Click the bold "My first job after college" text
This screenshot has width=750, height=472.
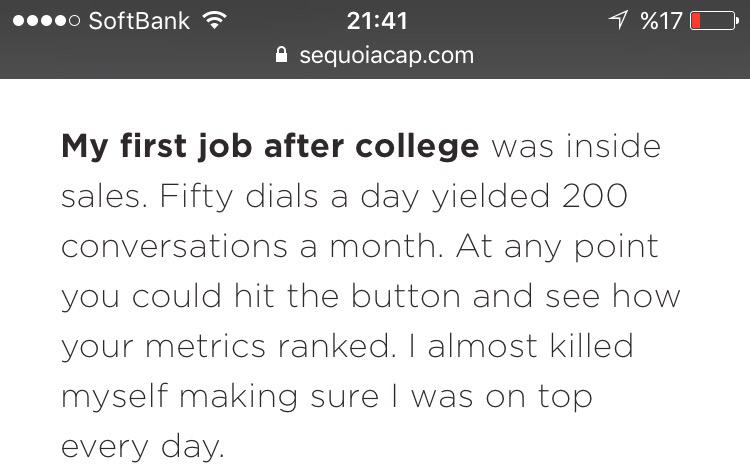coord(270,147)
